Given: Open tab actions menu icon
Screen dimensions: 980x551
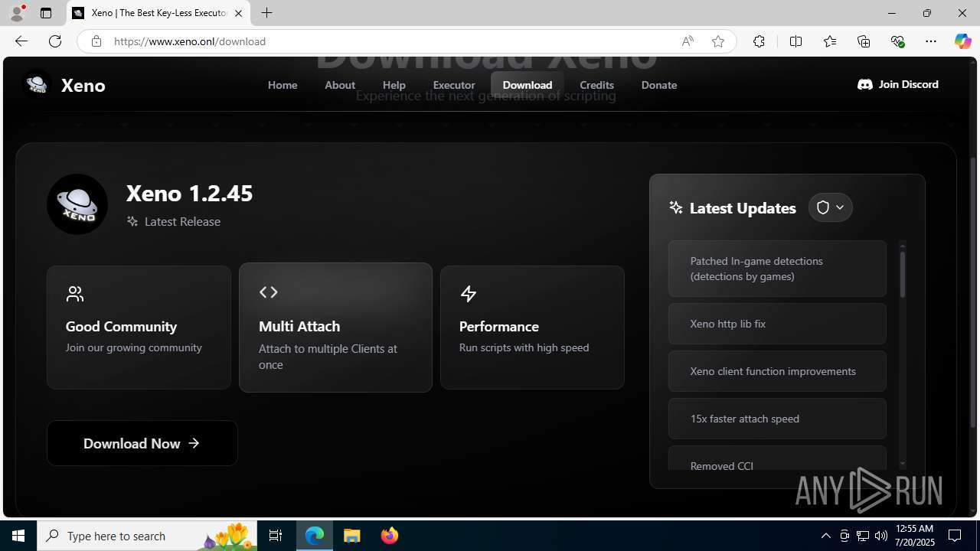Looking at the screenshot, I should tap(46, 13).
